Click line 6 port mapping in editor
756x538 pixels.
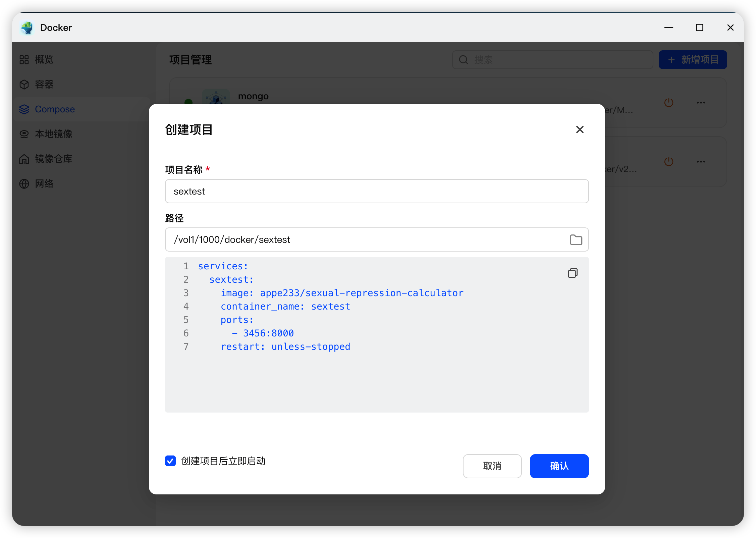pos(268,333)
